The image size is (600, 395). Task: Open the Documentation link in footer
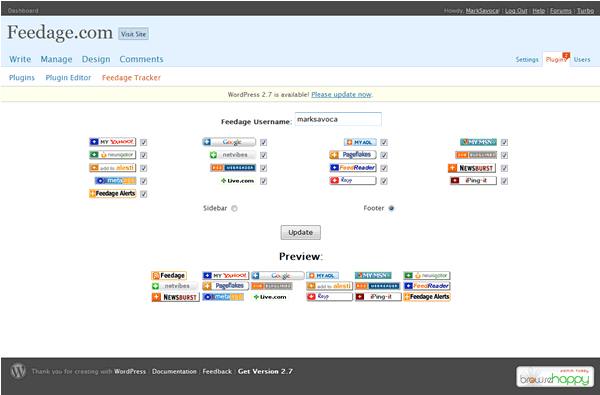(174, 371)
